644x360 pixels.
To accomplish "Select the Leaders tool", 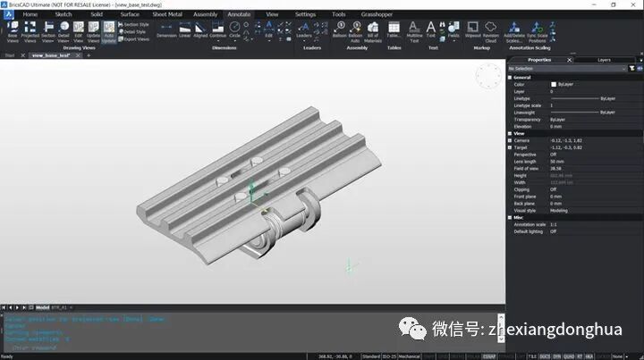I will pyautogui.click(x=304, y=30).
